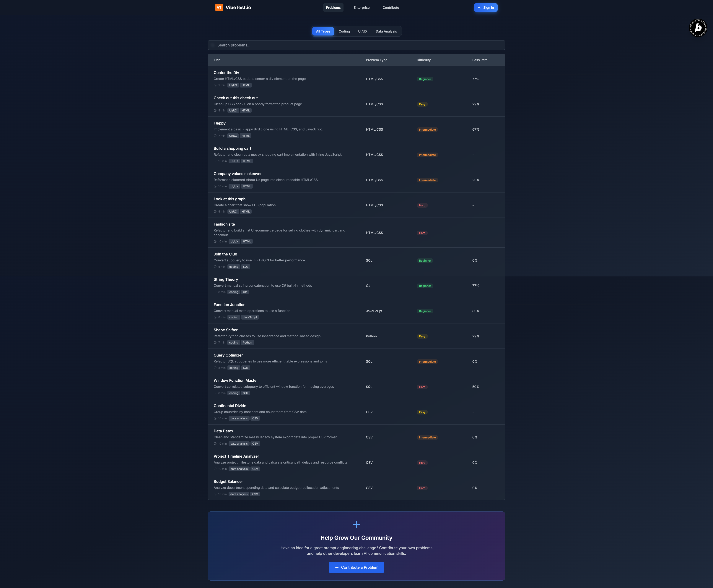Focus the Search problems input field
The image size is (713, 588).
point(359,45)
